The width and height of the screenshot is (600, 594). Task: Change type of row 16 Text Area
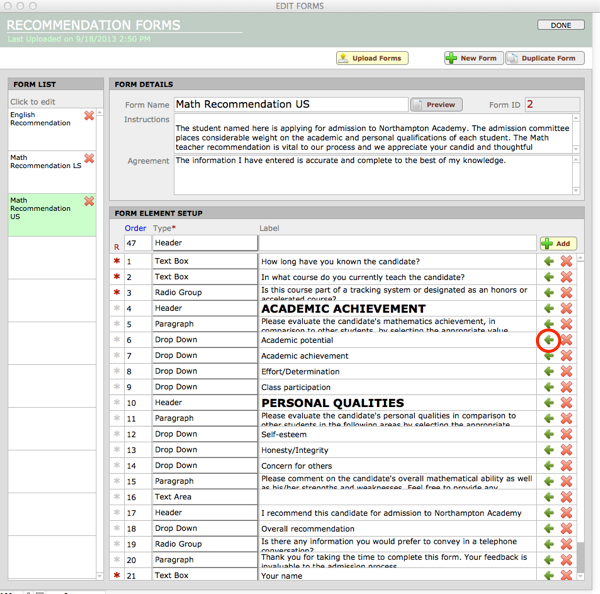[204, 497]
